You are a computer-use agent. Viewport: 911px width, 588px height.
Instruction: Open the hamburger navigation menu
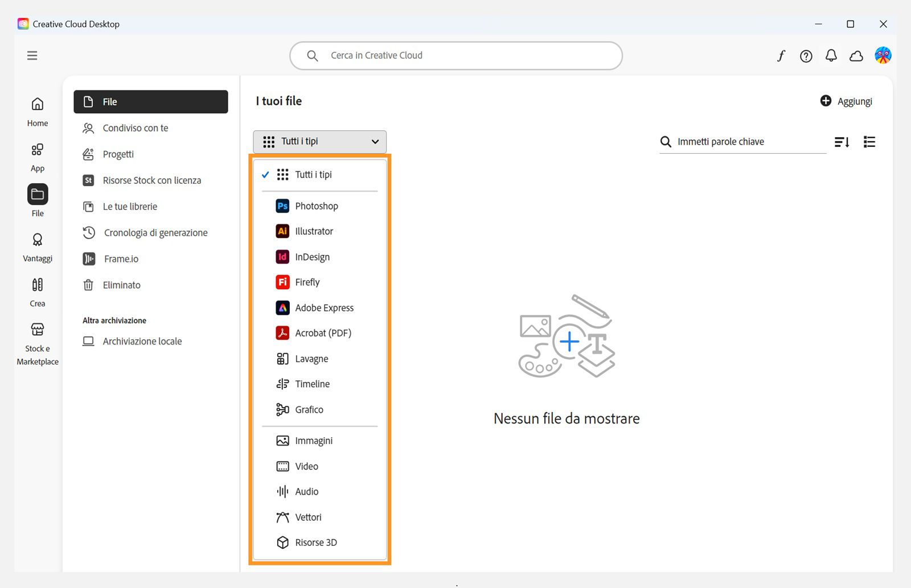pos(32,55)
